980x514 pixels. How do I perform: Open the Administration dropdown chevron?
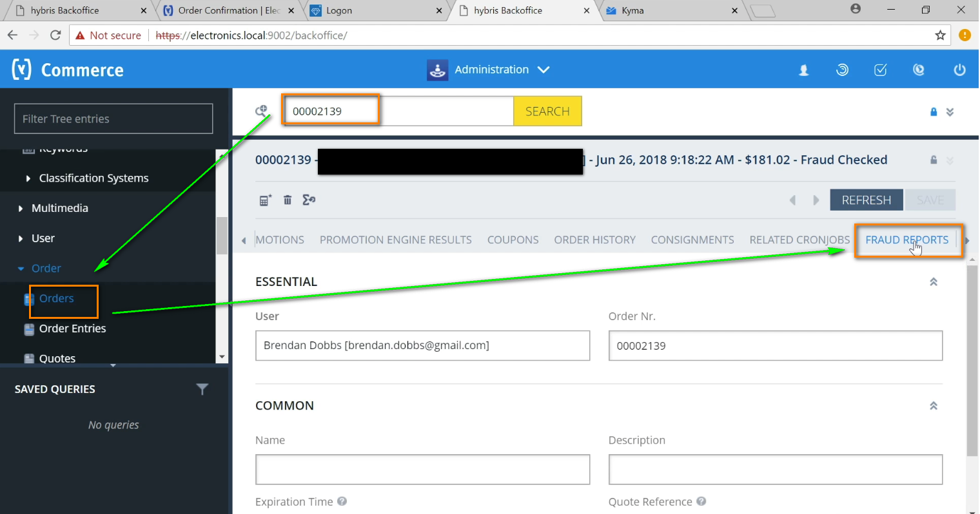[544, 70]
